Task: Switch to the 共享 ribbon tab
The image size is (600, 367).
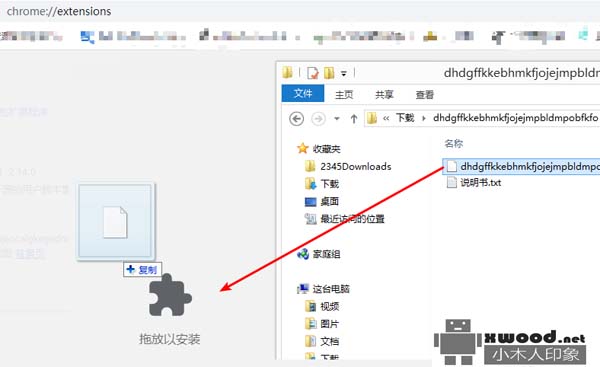Action: pos(384,95)
